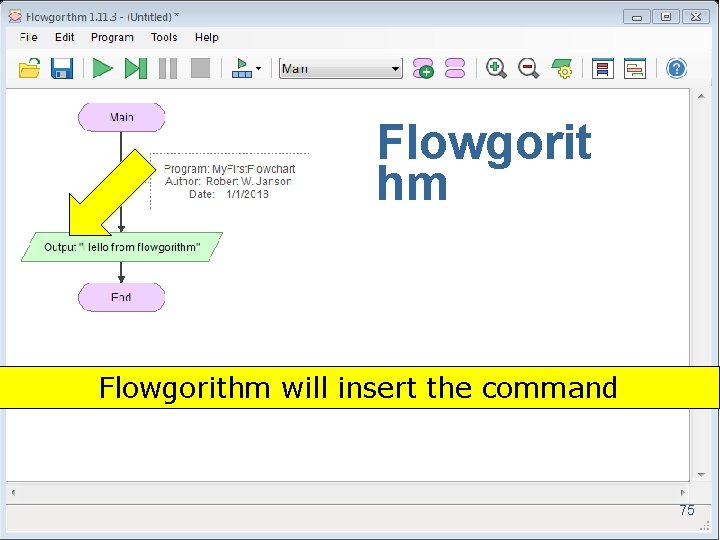Click the run speed icon
This screenshot has width=720, height=540.
[242, 68]
